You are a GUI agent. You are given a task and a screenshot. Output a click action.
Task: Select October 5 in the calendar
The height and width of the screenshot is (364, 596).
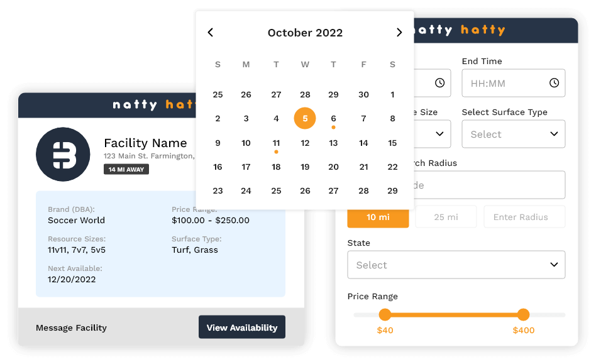click(x=305, y=118)
